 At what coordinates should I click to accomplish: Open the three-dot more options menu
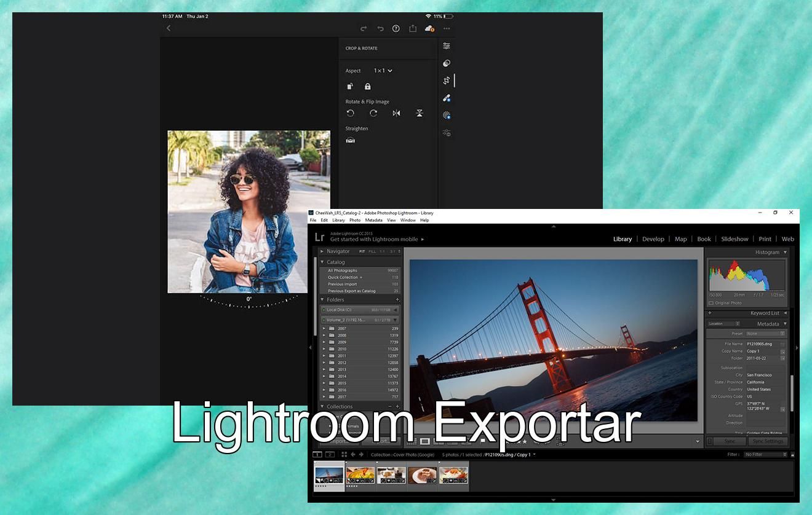click(x=447, y=28)
